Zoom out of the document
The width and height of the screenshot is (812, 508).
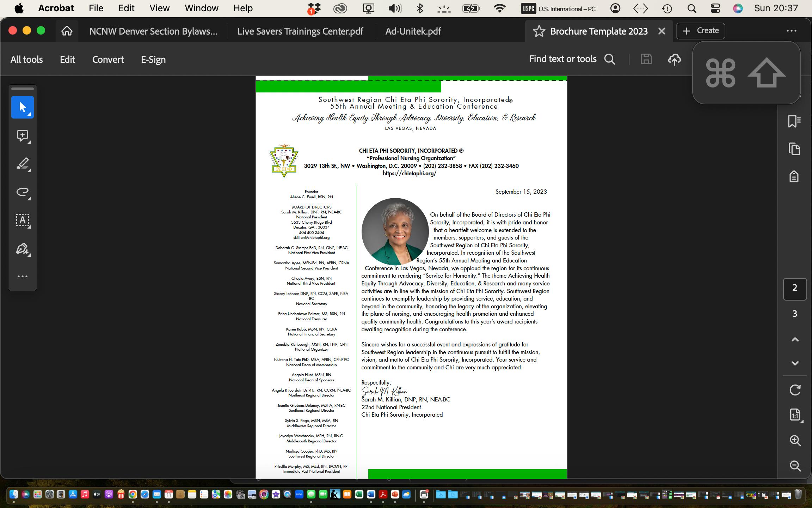coord(795,466)
